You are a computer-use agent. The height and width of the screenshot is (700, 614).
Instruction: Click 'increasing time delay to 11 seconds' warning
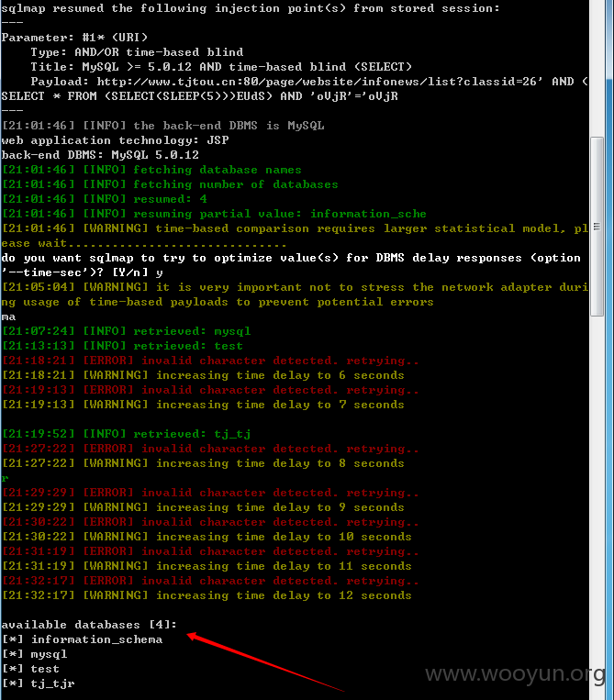207,566
